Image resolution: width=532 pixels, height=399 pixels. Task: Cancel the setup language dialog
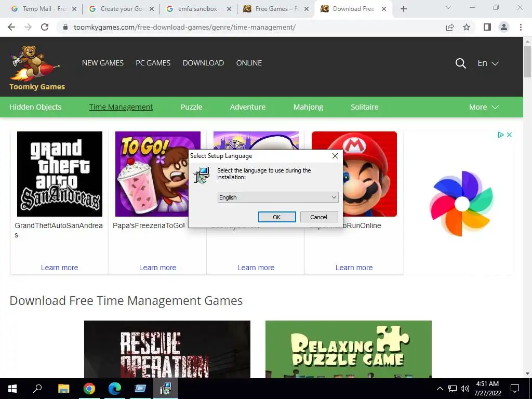(319, 217)
